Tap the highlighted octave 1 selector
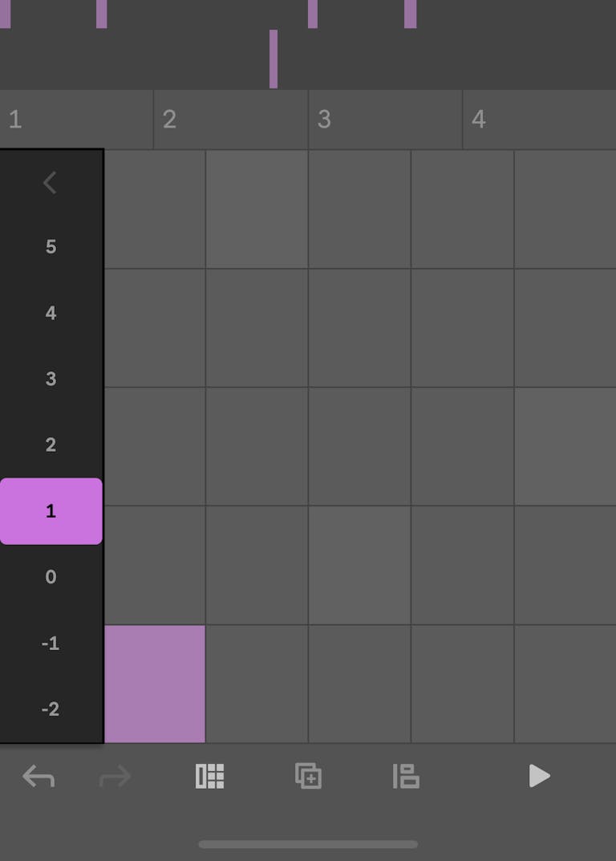The height and width of the screenshot is (861, 616). coord(51,511)
